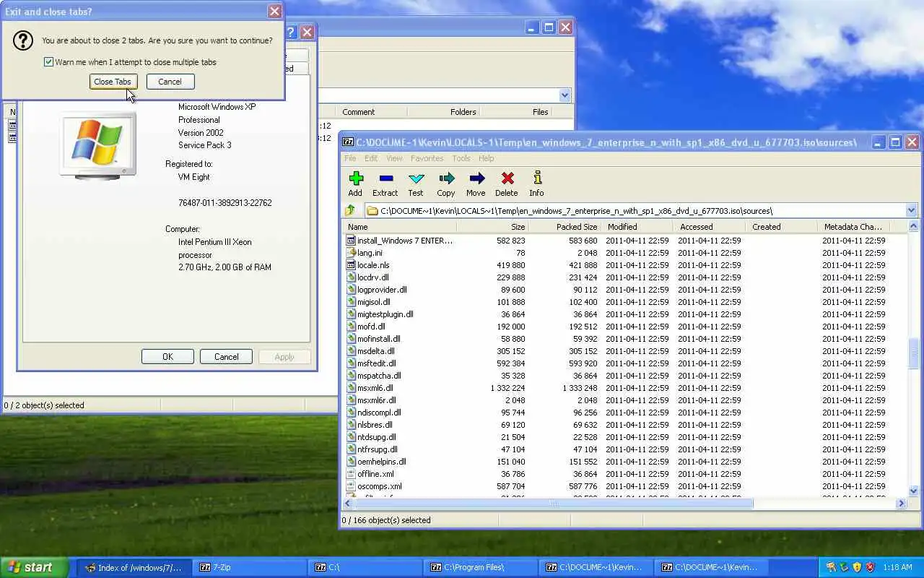Select the logprovider.dll row
This screenshot has width=924, height=578.
(x=625, y=290)
